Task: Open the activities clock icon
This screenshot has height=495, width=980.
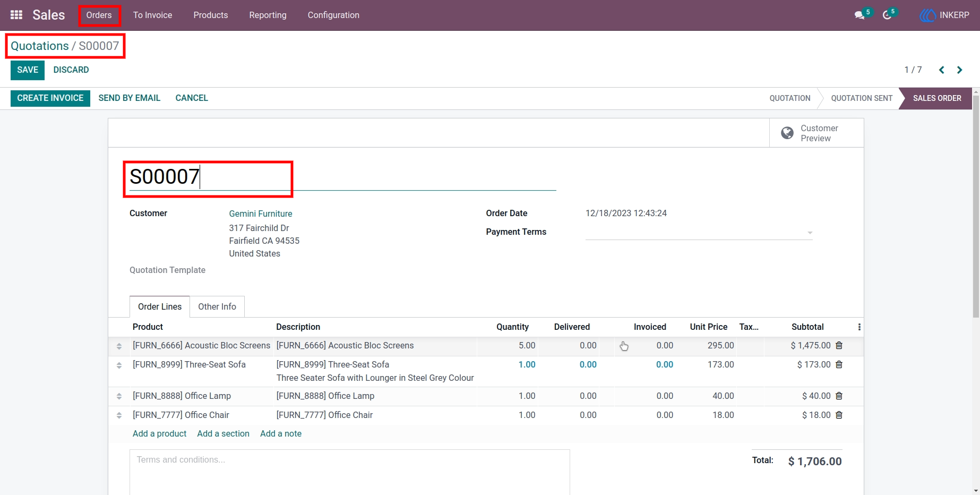Action: click(x=887, y=15)
